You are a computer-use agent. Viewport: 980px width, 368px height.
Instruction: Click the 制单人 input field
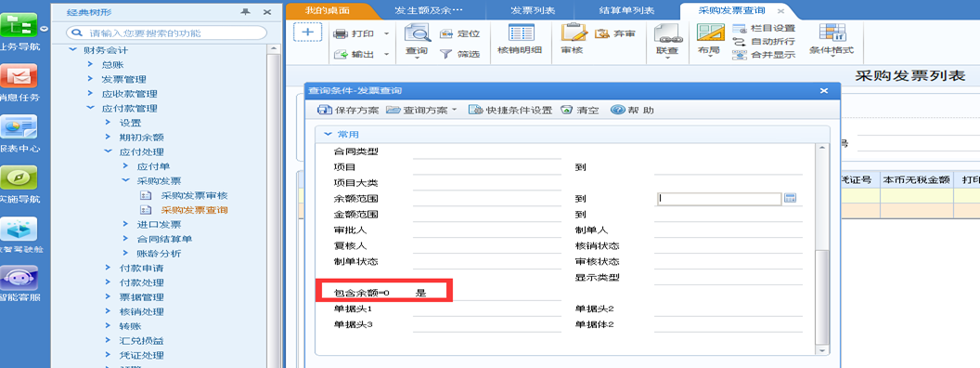[729, 230]
